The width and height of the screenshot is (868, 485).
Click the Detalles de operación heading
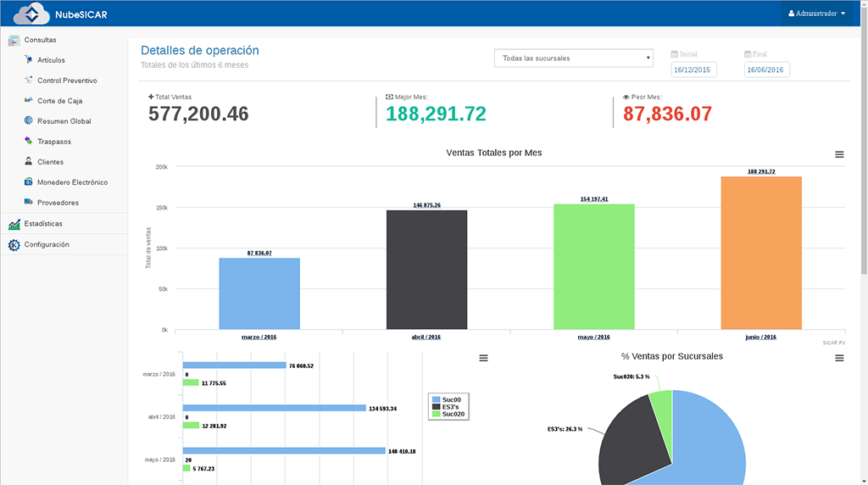click(x=200, y=50)
